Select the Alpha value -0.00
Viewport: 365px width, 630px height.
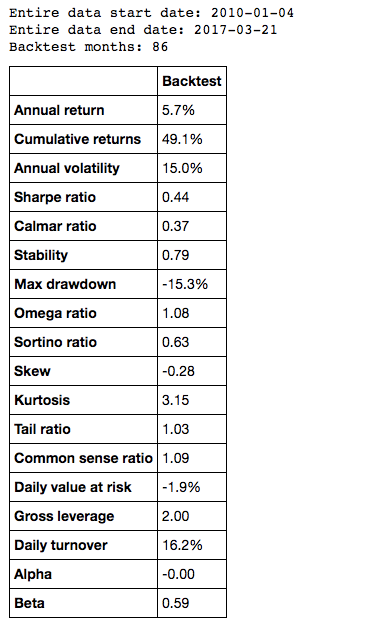pos(178,574)
